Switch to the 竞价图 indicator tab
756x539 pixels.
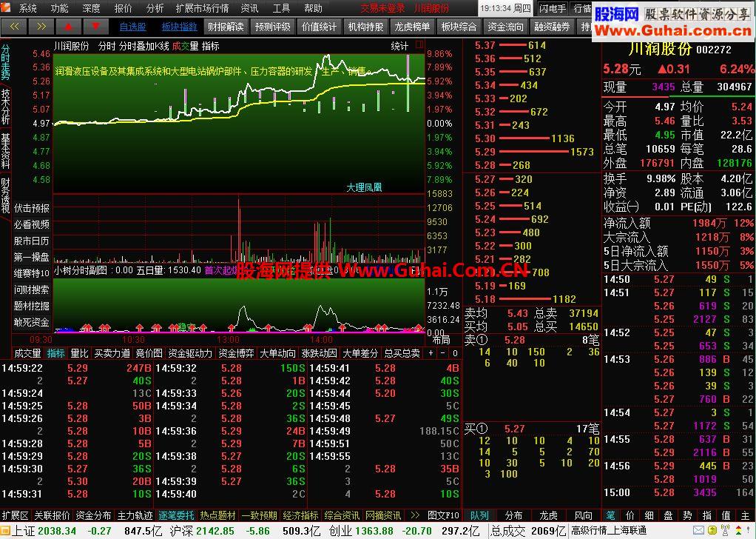pos(149,354)
